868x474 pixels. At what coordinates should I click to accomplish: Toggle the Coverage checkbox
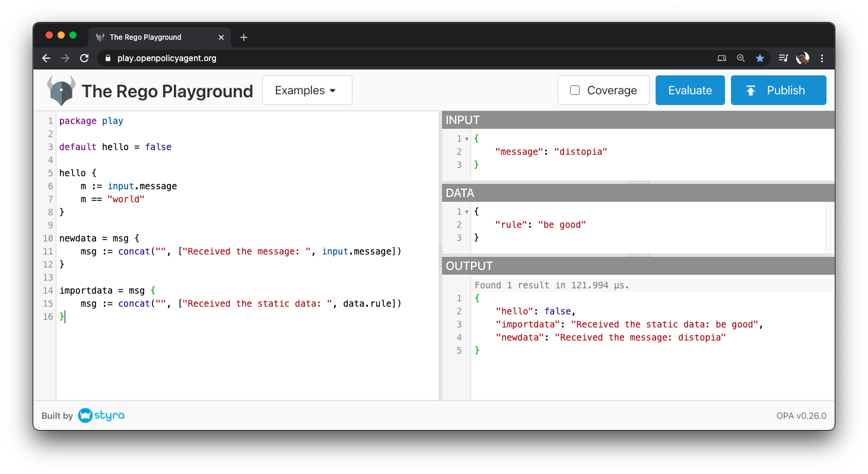(x=574, y=90)
